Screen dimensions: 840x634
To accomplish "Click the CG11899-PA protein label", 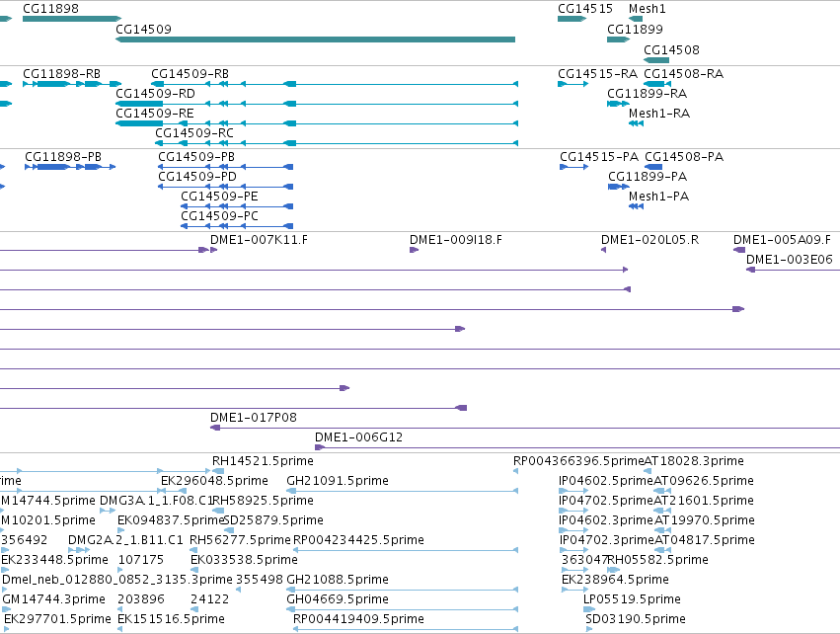I will point(648,177).
